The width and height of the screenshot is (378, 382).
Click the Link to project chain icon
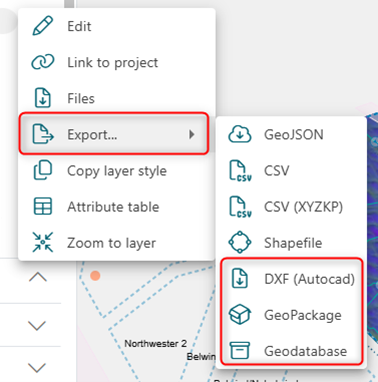click(x=43, y=62)
